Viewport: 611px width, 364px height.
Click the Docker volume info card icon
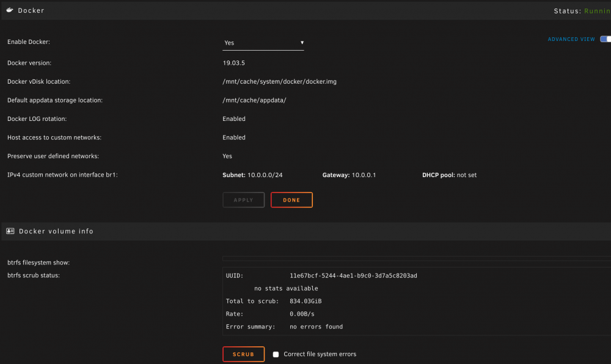pos(10,231)
